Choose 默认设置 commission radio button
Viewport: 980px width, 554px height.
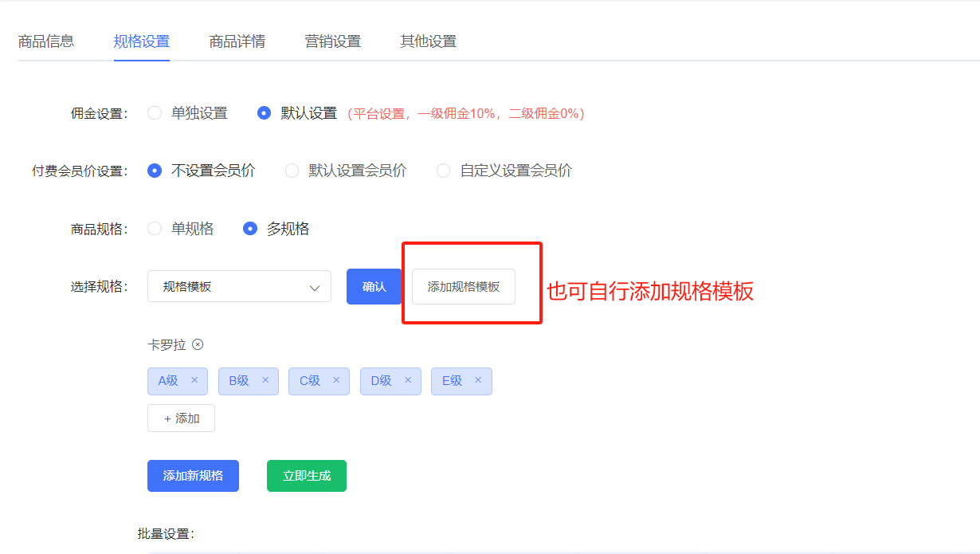(x=265, y=113)
